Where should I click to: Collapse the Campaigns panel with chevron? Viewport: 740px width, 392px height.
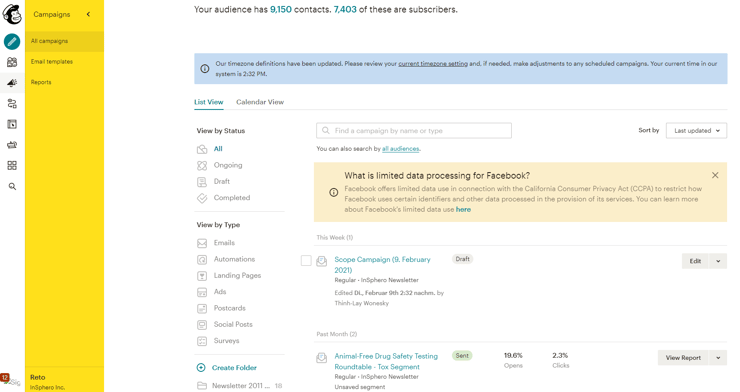point(88,14)
